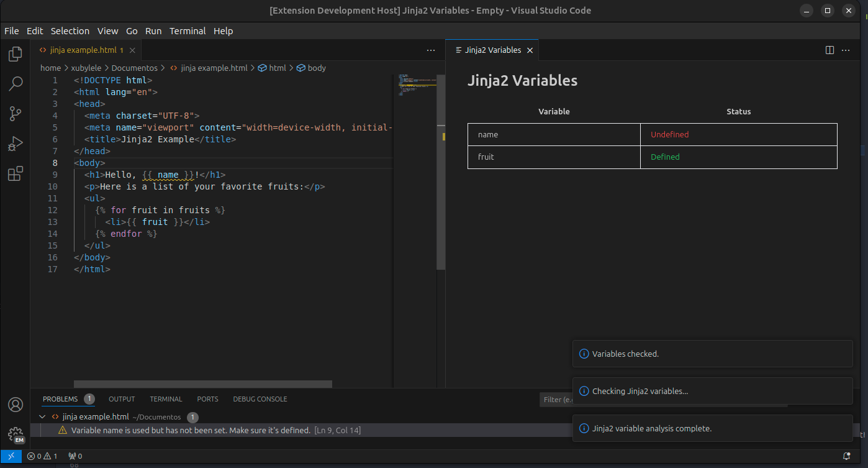Click the errors and warnings status counter
This screenshot has width=868, height=468.
tap(42, 456)
